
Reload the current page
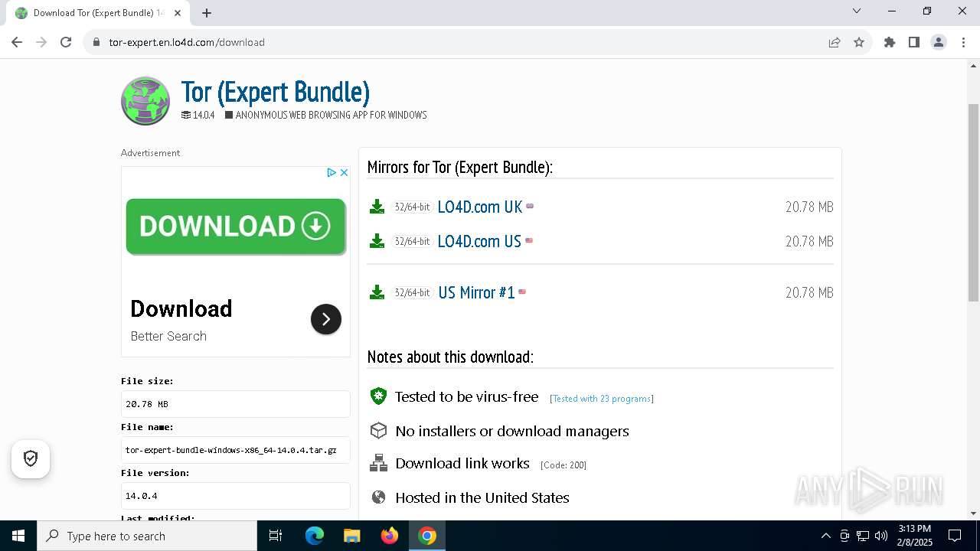click(x=66, y=42)
